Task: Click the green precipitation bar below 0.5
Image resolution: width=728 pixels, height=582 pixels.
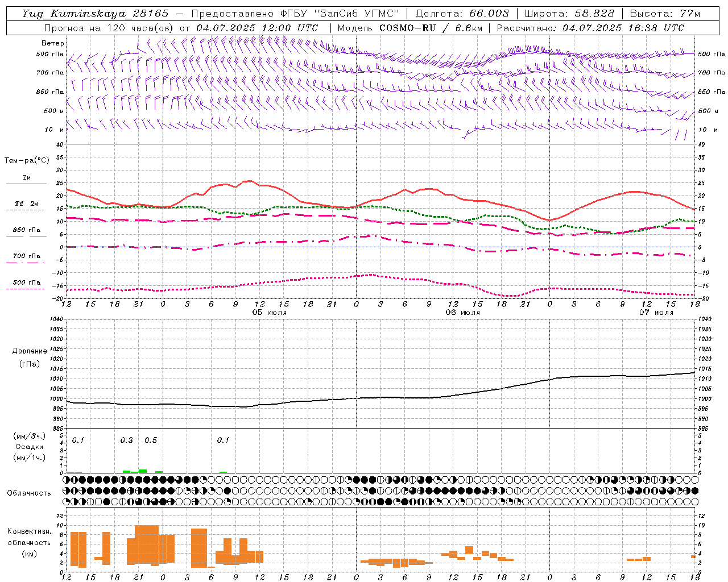Action: [143, 471]
